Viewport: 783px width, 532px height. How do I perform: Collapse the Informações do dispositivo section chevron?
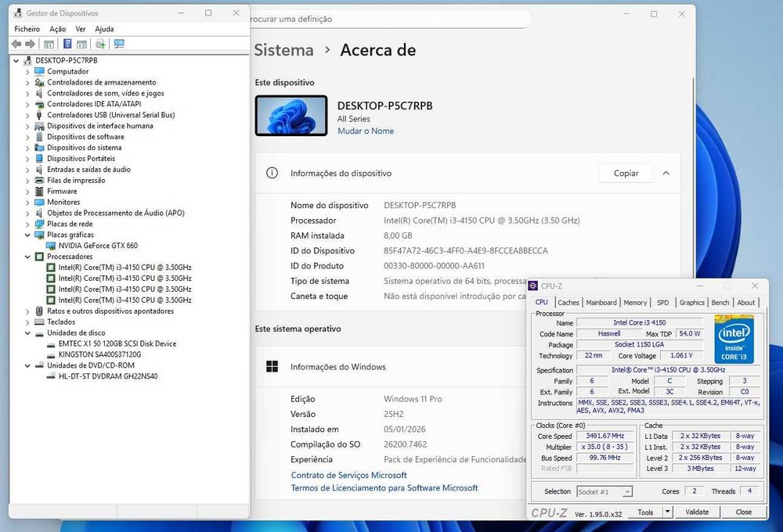[666, 173]
